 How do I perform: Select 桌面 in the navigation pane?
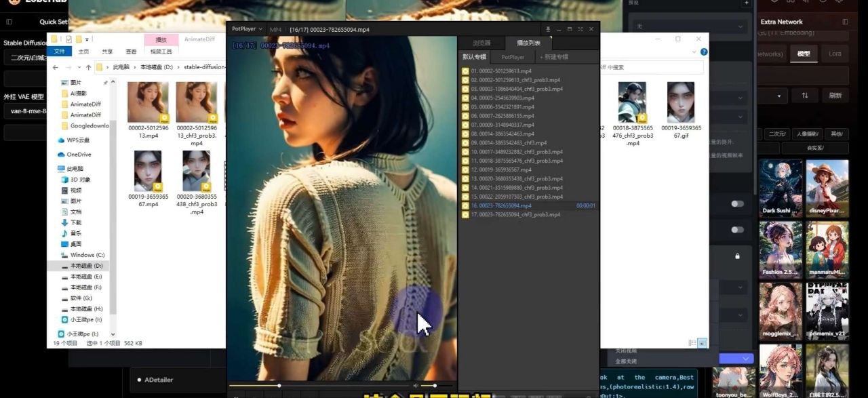(71, 244)
